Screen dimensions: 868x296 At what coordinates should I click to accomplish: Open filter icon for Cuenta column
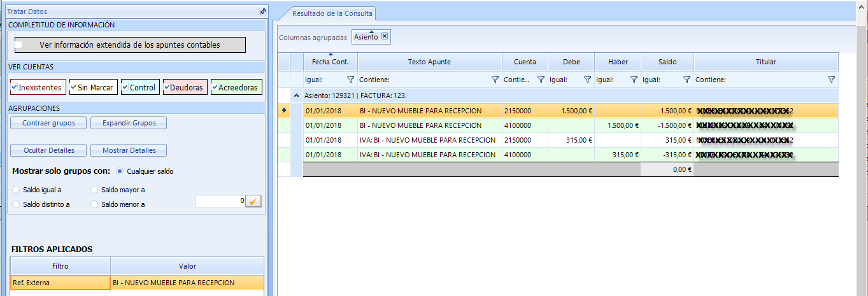click(x=541, y=80)
